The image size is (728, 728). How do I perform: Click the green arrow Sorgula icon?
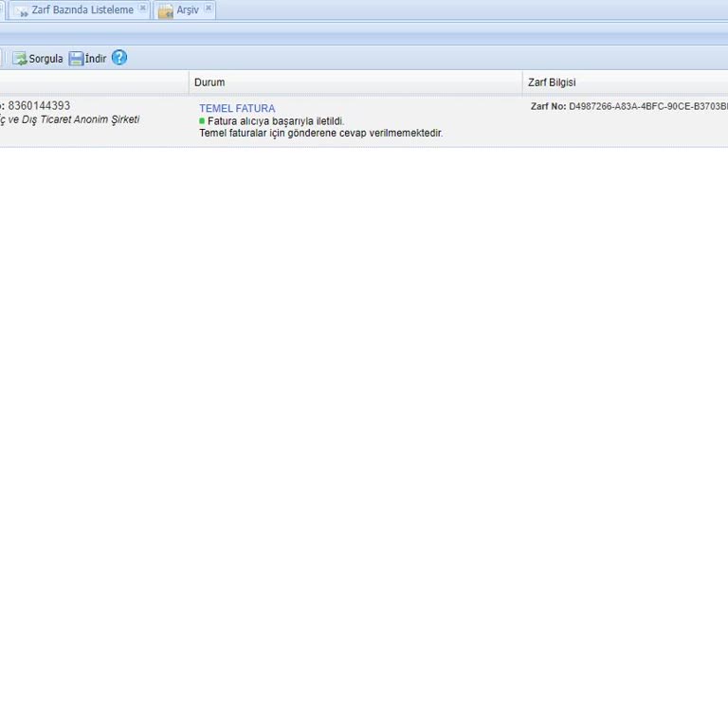19,59
